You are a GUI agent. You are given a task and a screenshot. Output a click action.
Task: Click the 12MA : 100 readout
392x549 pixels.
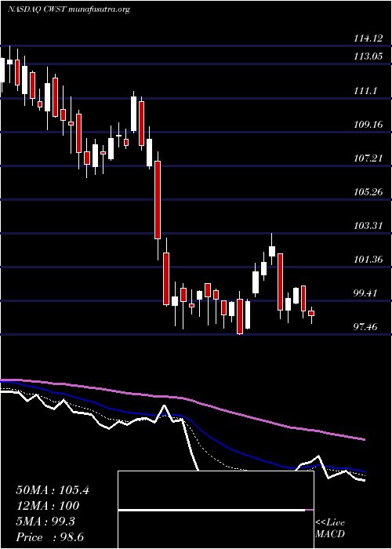(48, 506)
